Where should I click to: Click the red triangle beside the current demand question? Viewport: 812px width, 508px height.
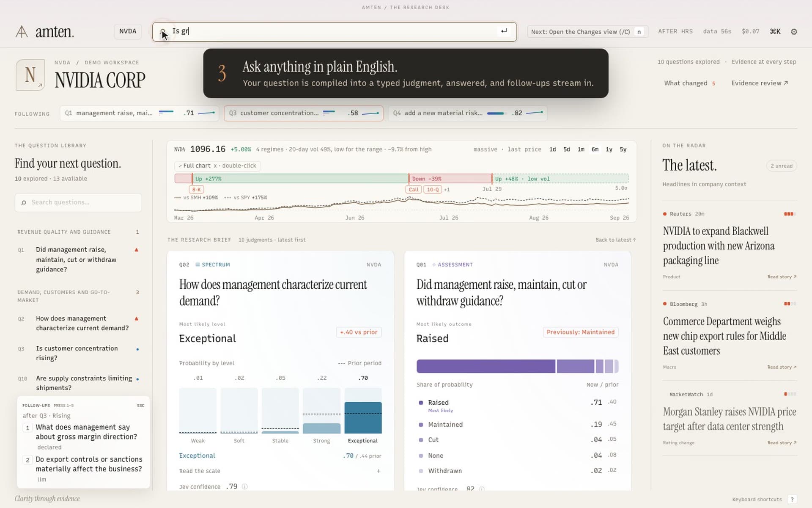(x=137, y=318)
